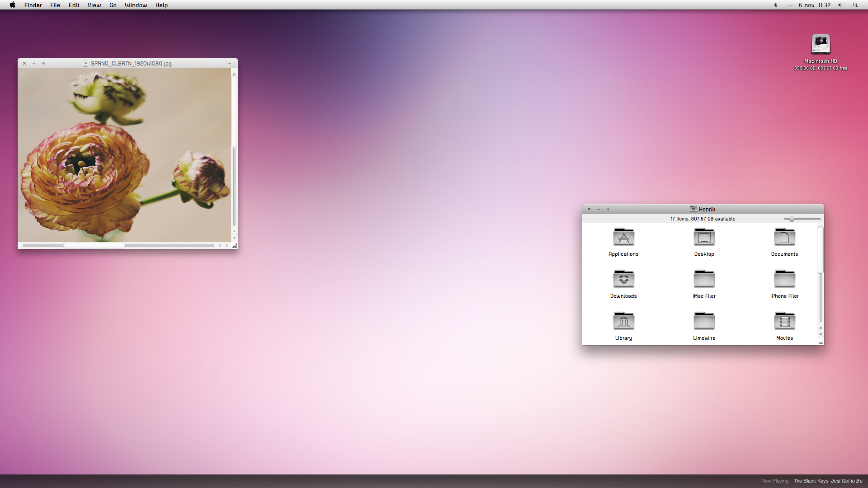Screen dimensions: 868x488
Task: Click the Bluetooth icon in menu bar
Action: coord(775,5)
